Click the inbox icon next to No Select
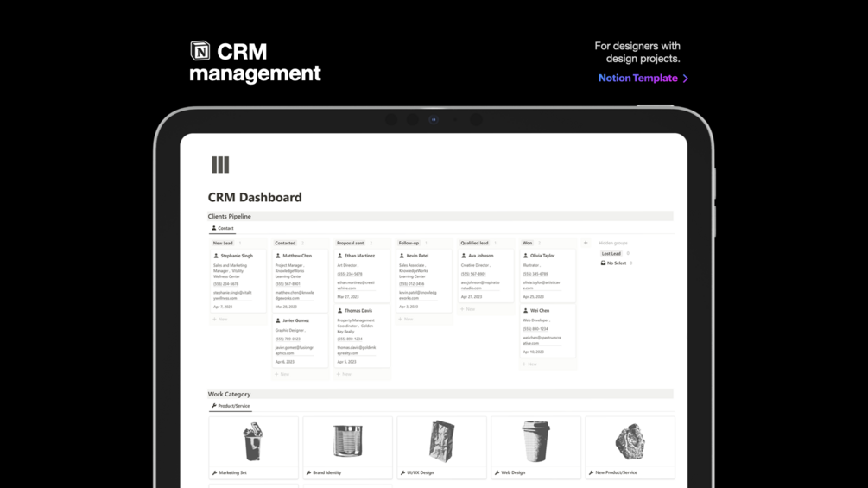 tap(604, 263)
